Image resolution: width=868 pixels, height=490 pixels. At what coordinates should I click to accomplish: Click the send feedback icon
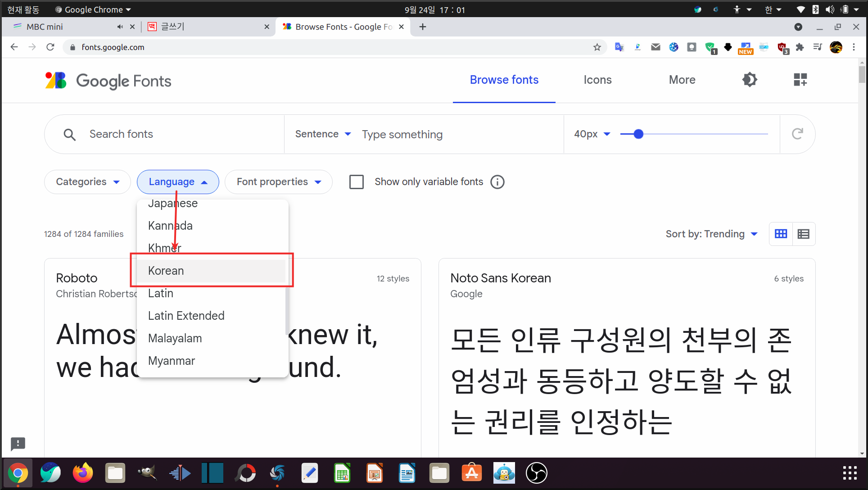(x=18, y=444)
